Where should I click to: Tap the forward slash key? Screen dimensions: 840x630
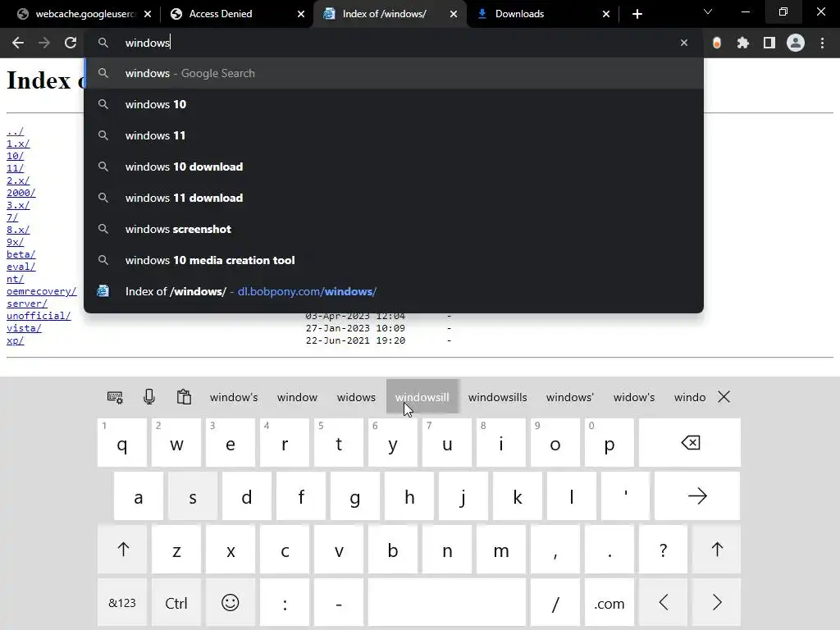coord(555,603)
